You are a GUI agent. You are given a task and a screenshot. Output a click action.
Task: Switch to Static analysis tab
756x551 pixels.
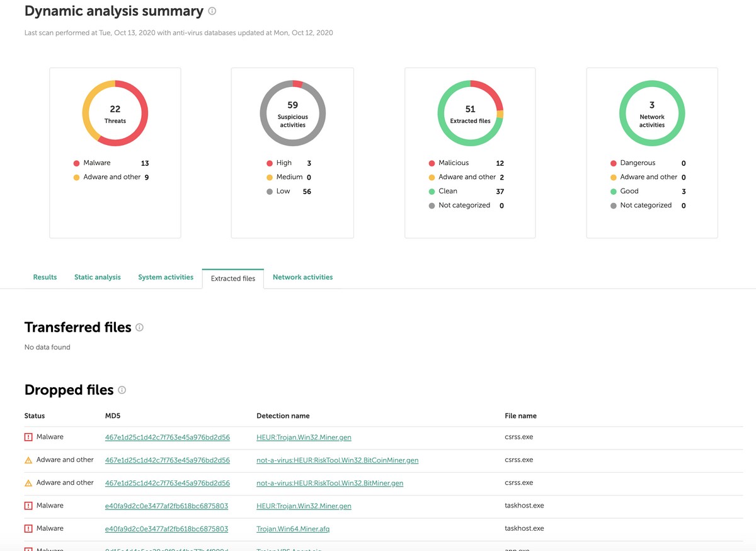pyautogui.click(x=98, y=277)
